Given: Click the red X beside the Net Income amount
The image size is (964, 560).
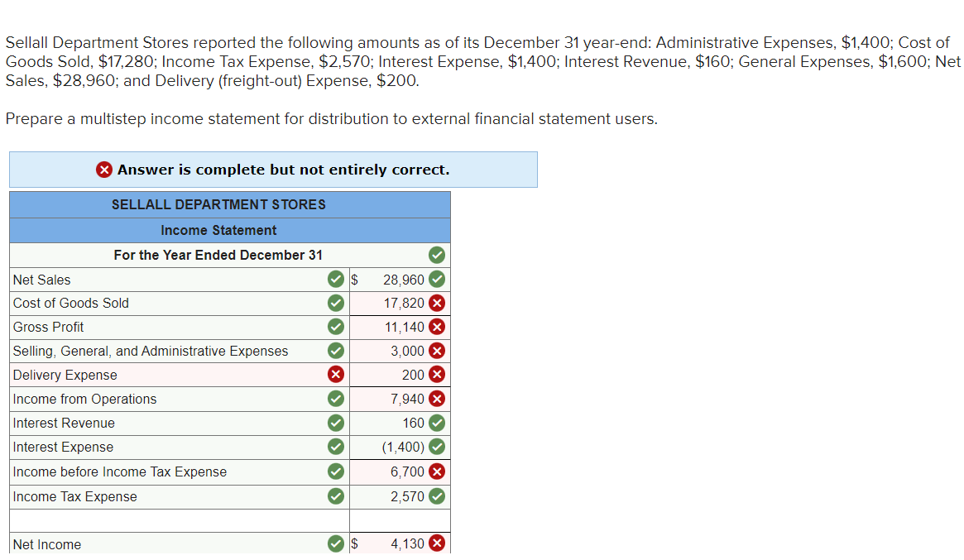Looking at the screenshot, I should [439, 543].
